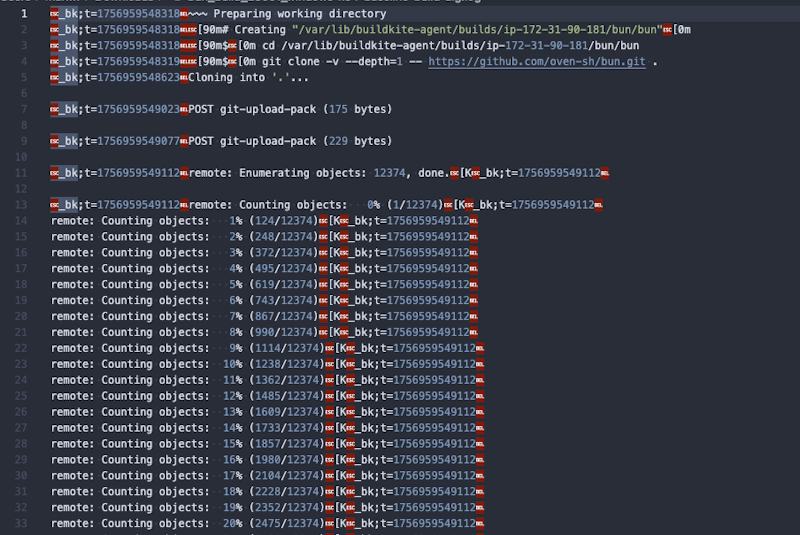Click the timestamp 1756959549077 on line 9
Screen dimensions: 800x535
[x=138, y=141]
